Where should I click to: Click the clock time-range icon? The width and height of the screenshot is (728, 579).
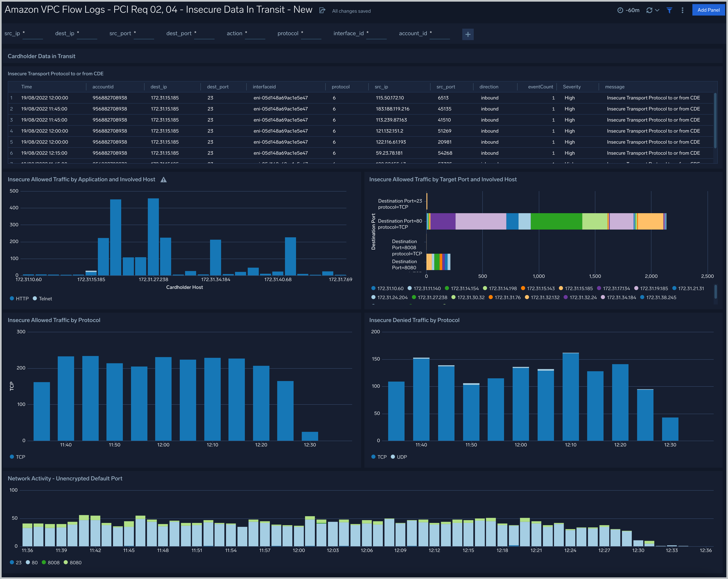pyautogui.click(x=621, y=10)
